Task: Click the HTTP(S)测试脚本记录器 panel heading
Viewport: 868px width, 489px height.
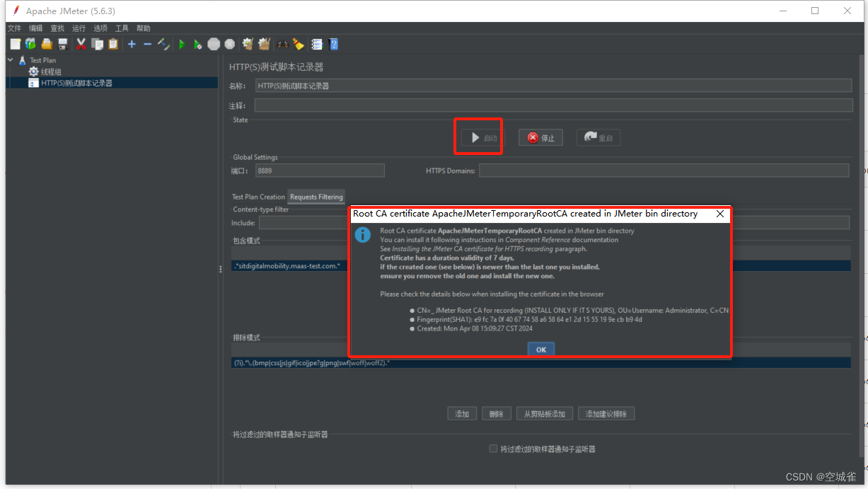Action: tap(277, 67)
